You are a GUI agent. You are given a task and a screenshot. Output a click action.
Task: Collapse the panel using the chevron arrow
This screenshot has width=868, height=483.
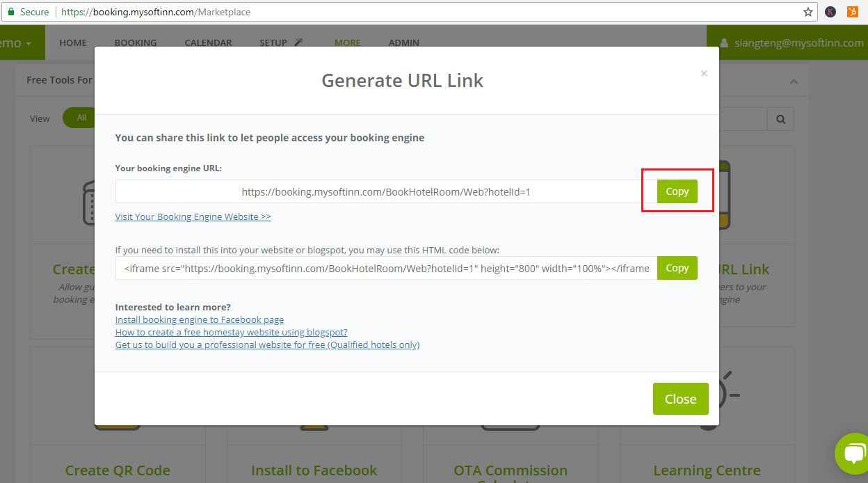pos(794,81)
